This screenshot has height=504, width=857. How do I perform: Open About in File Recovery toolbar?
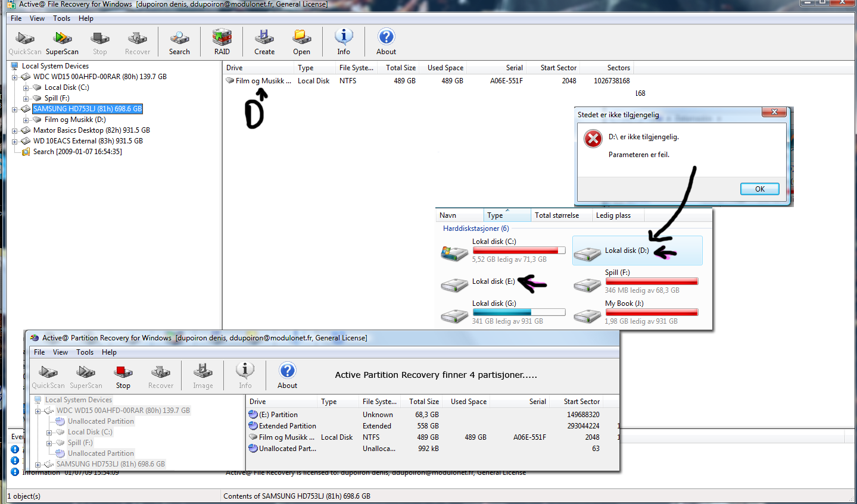[x=386, y=43]
